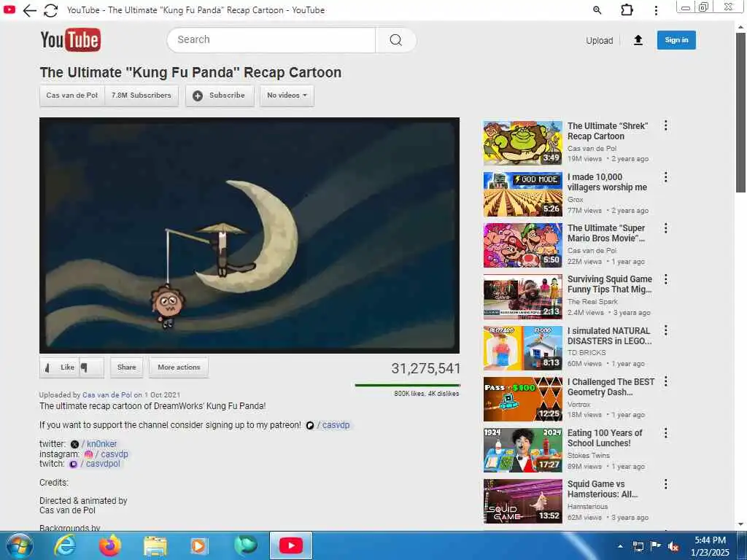Open media player from taskbar

tap(198, 545)
